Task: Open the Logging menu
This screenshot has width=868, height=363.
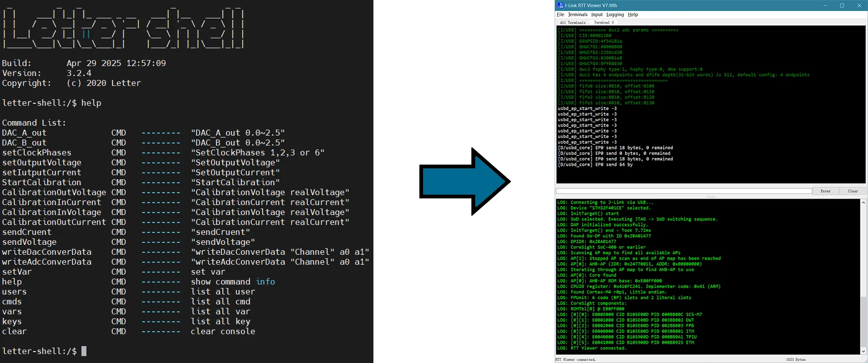Action: 615,15
